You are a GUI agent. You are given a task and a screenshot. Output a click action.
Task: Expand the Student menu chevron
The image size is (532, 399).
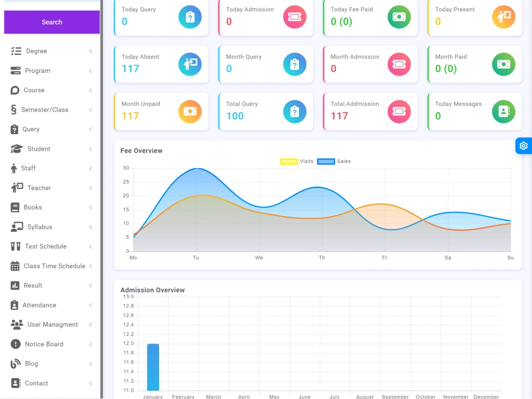point(90,149)
